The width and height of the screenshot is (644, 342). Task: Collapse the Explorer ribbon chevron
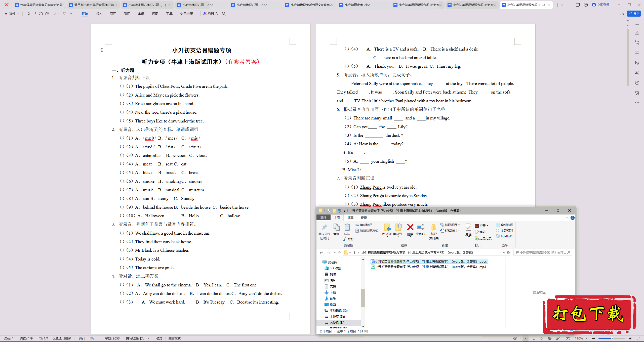[567, 218]
